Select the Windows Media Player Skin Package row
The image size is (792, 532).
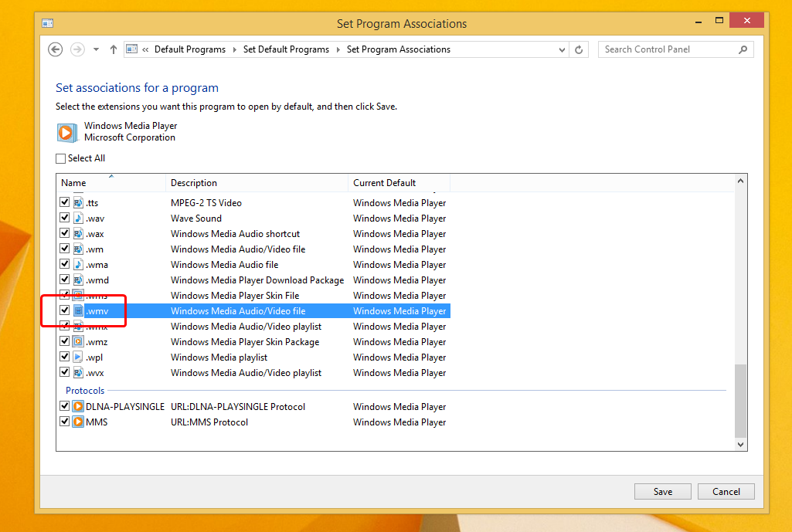pos(253,342)
